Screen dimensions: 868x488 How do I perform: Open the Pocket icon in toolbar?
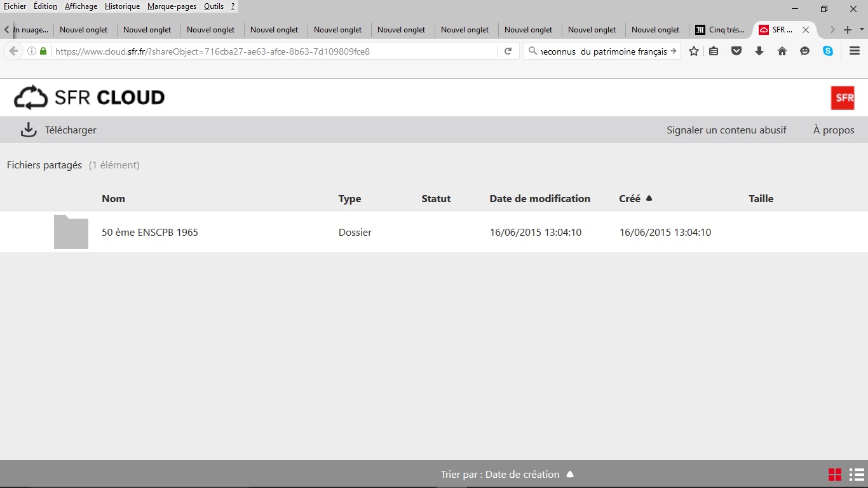(736, 51)
